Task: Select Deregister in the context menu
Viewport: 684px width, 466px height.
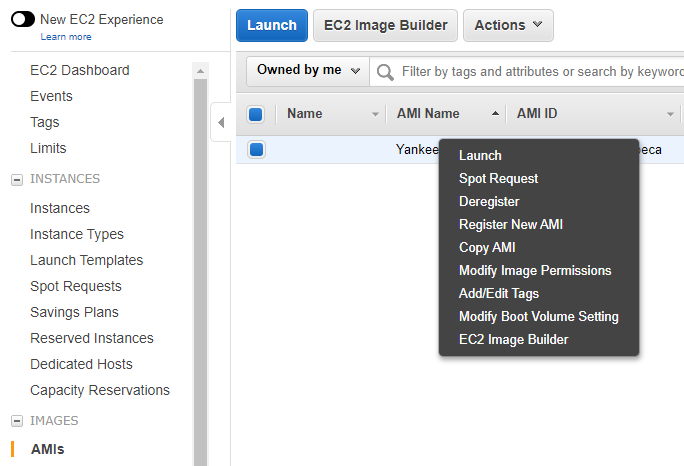Action: click(x=489, y=202)
